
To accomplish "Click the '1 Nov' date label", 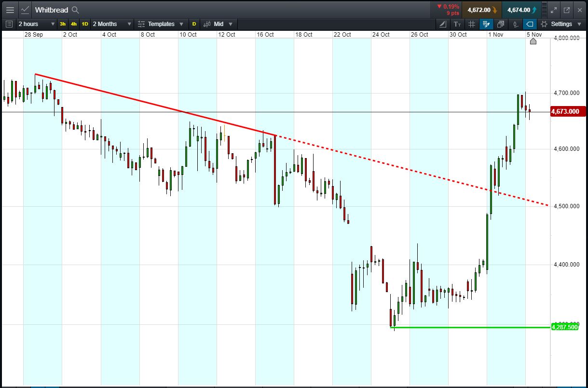I will (x=496, y=35).
